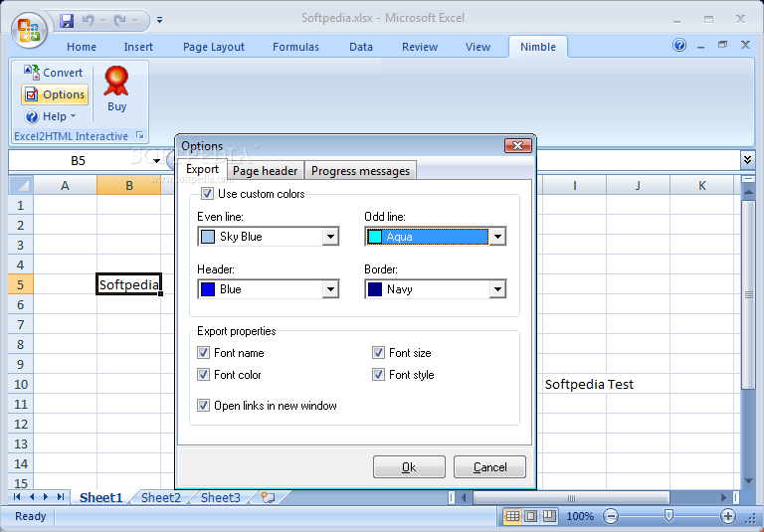Viewport: 764px width, 532px height.
Task: Open the Help dropdown in the Nimble ribbon
Action: [x=50, y=116]
